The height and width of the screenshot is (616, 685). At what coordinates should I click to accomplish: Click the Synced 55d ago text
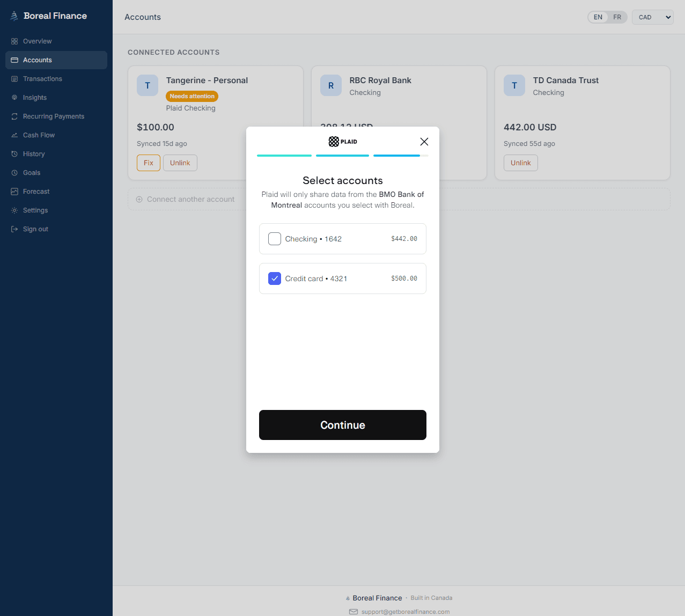point(529,144)
